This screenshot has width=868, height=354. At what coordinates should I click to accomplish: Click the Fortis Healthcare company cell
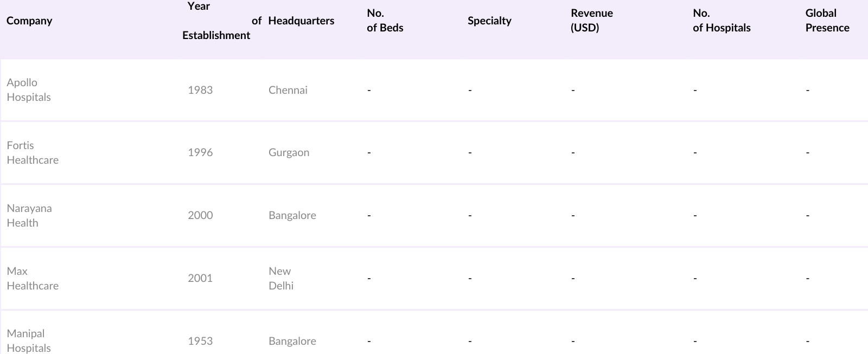(33, 153)
